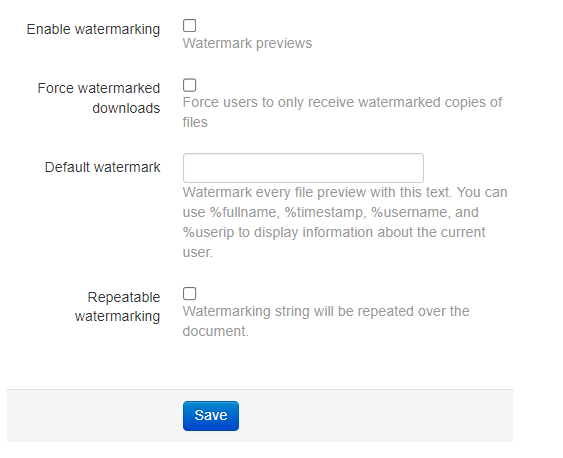Image resolution: width=563 pixels, height=458 pixels.
Task: Click the 'Enable watermarking' field label
Action: pos(93,29)
